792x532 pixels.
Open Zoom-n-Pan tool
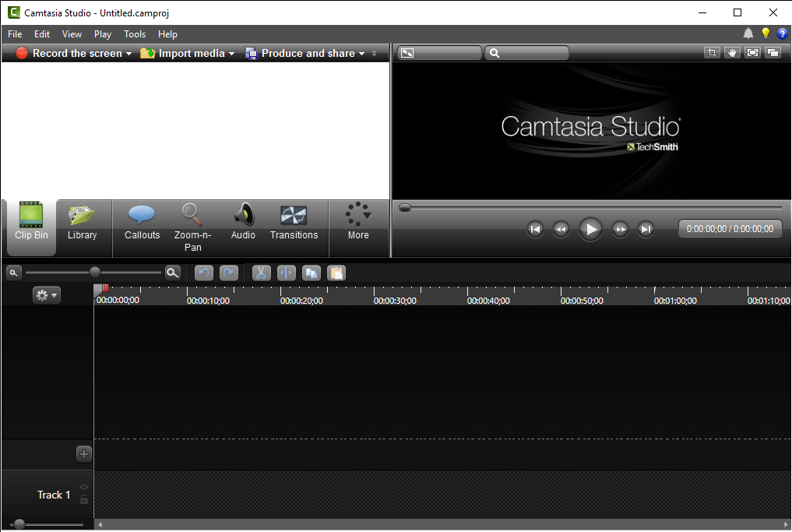point(192,228)
